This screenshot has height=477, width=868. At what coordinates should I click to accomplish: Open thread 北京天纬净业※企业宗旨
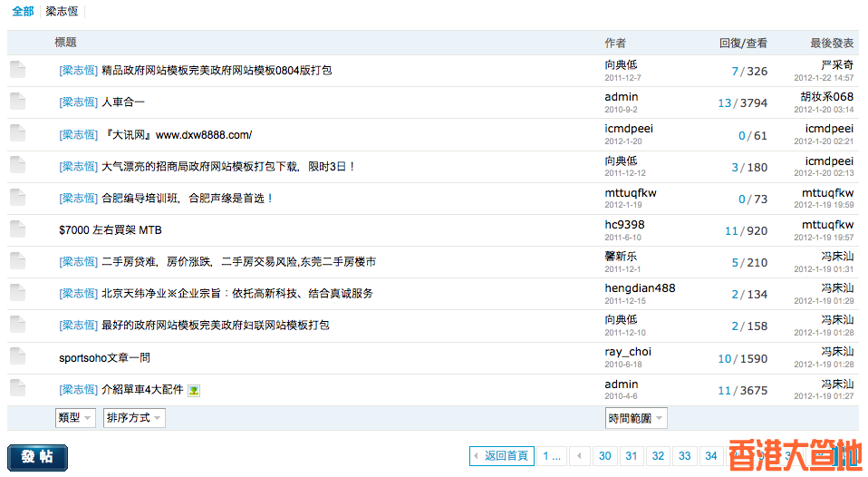coord(236,293)
